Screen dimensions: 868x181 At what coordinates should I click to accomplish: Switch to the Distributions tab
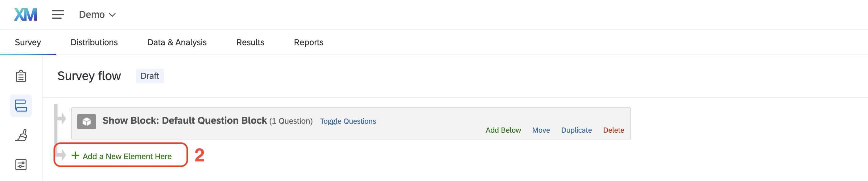click(x=94, y=42)
